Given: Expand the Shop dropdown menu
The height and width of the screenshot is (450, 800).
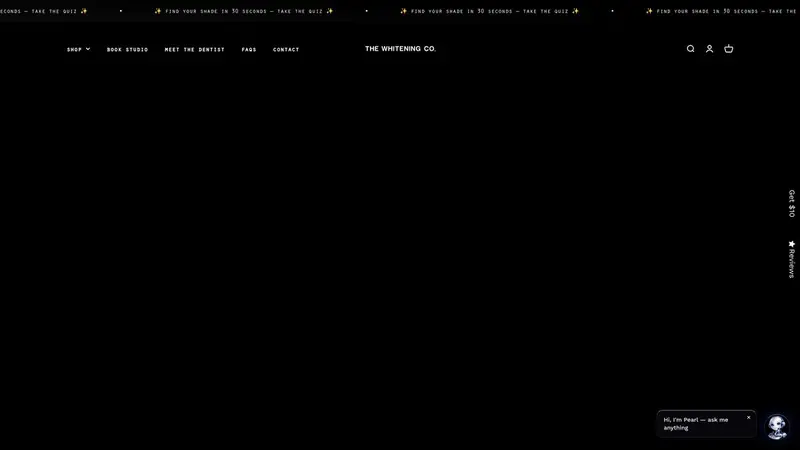Looking at the screenshot, I should (79, 49).
